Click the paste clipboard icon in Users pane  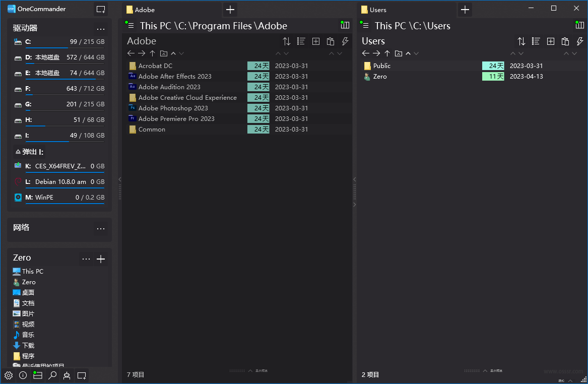565,41
